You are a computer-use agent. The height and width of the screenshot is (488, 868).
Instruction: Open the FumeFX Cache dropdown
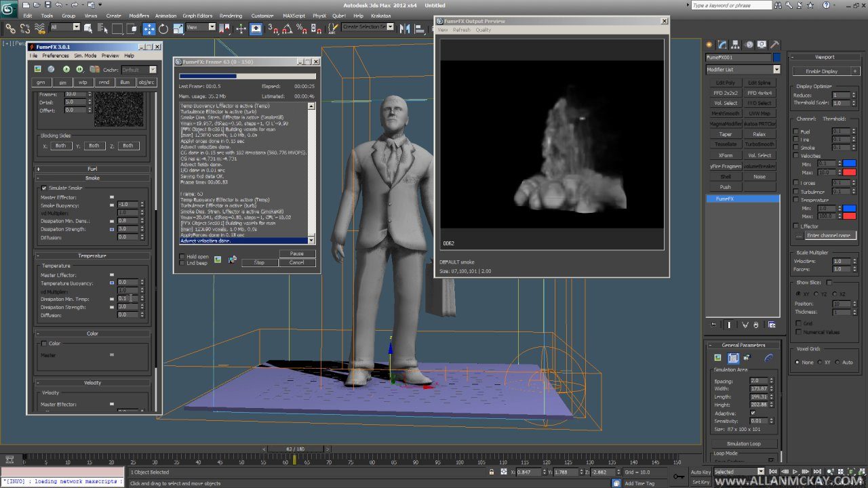(153, 70)
